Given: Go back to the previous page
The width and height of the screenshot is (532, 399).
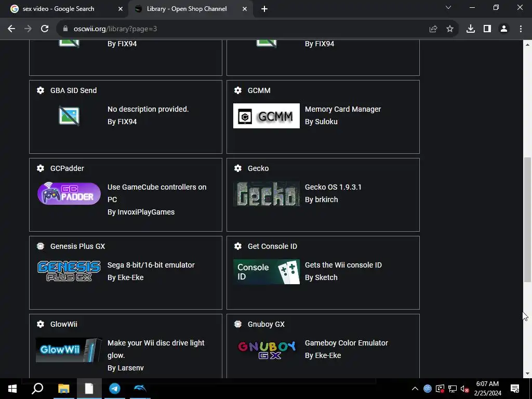Looking at the screenshot, I should point(11,29).
